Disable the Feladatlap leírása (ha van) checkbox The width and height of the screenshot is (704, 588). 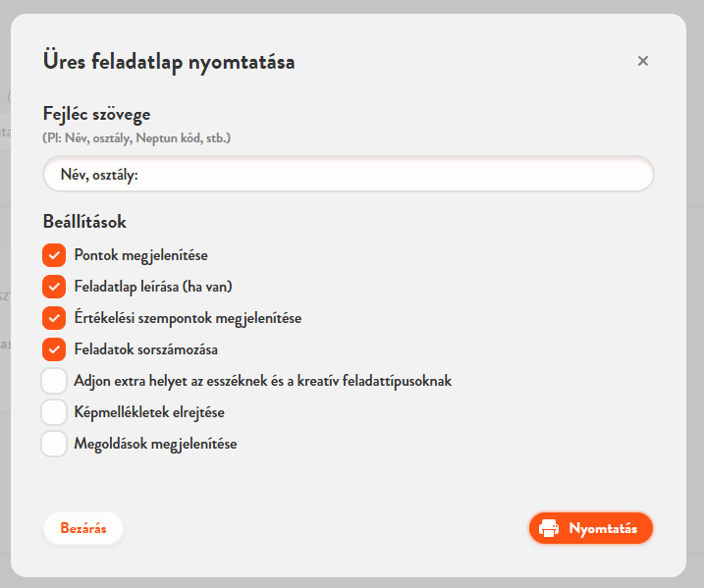54,287
